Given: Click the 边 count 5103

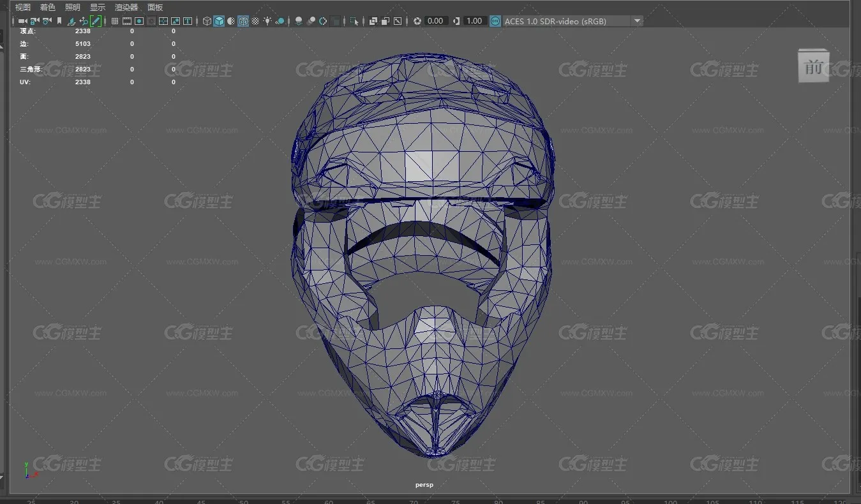Looking at the screenshot, I should (x=83, y=44).
